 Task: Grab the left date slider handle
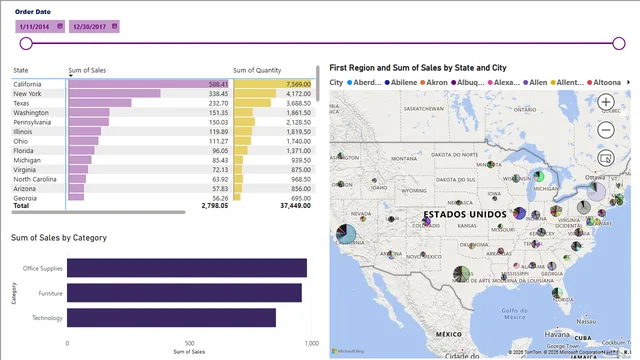coord(26,43)
